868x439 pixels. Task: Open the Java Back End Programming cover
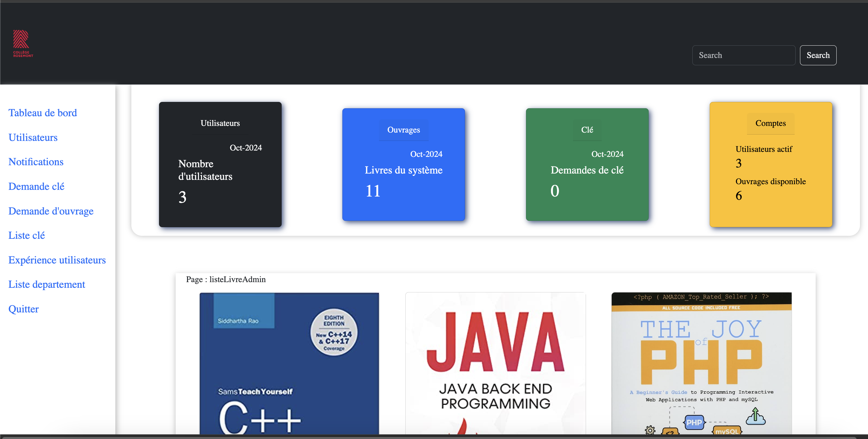click(495, 364)
